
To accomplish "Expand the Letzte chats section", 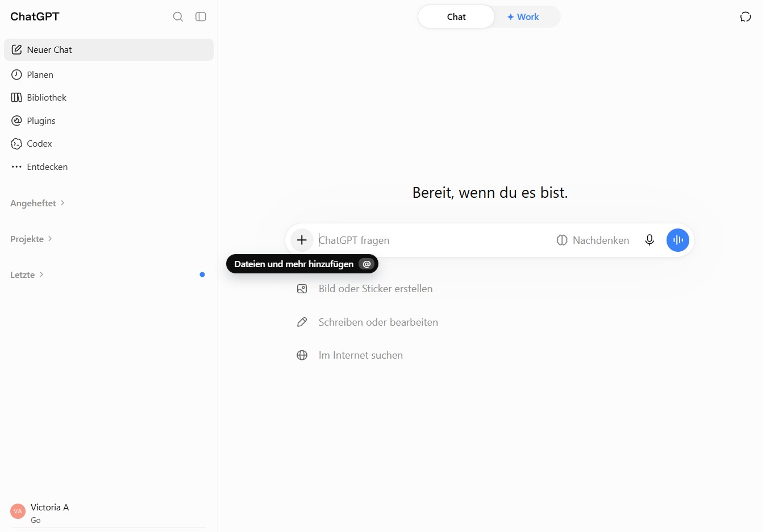I will (27, 275).
